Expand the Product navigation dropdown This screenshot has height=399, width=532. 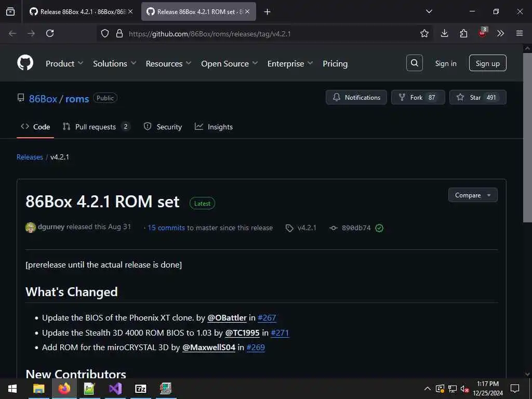tap(64, 63)
